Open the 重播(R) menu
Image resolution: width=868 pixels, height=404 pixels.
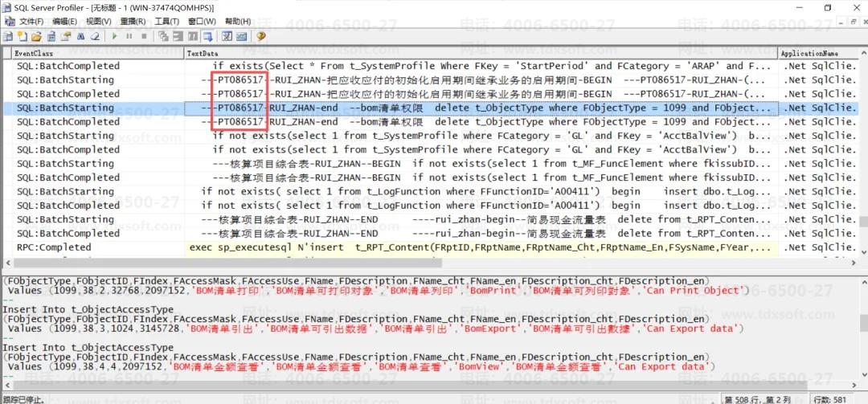133,21
